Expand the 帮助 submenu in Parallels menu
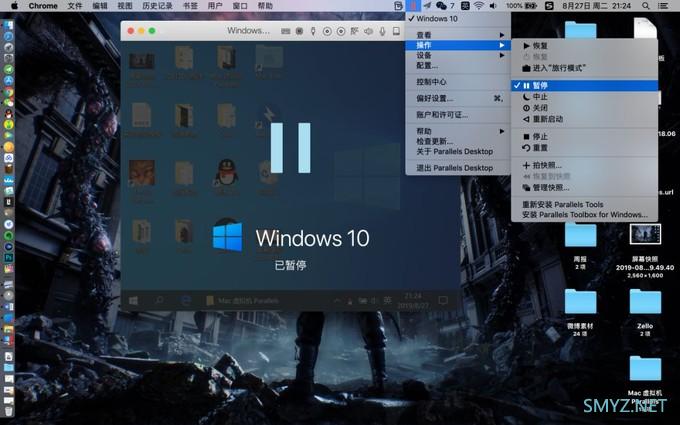Image resolution: width=680 pixels, height=425 pixels. click(x=458, y=131)
